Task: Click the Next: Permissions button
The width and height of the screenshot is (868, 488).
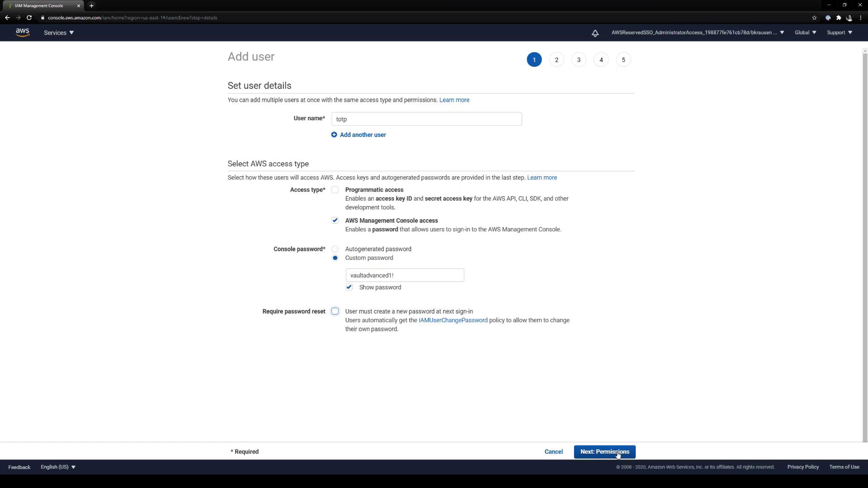Action: click(604, 452)
